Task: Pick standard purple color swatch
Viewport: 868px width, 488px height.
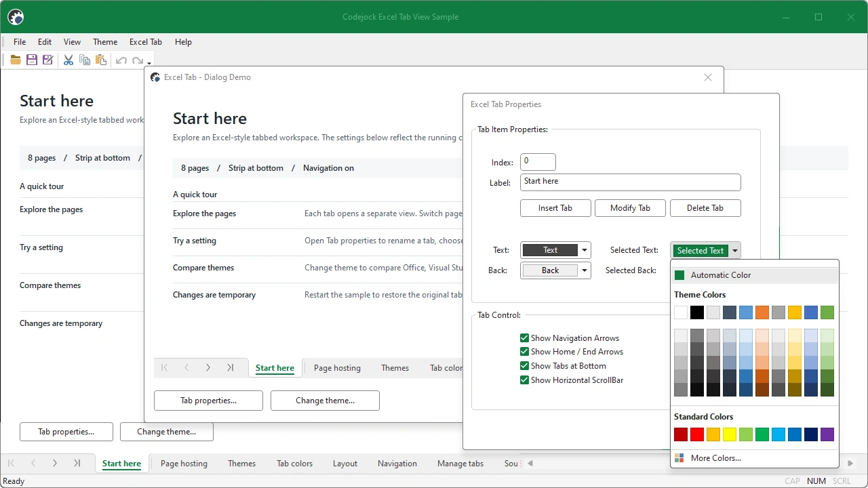Action: click(827, 434)
